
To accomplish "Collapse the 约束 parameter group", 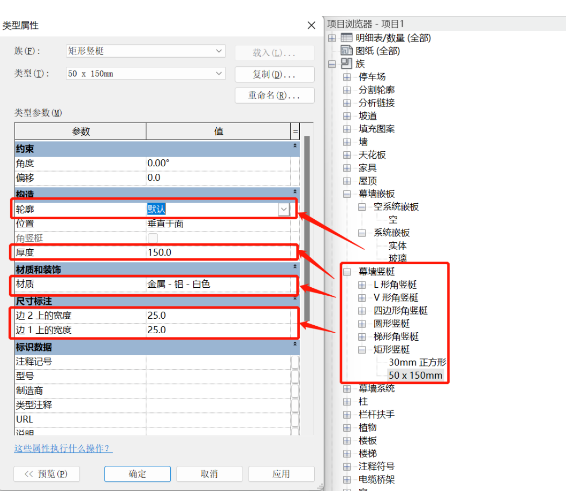I will pyautogui.click(x=295, y=145).
